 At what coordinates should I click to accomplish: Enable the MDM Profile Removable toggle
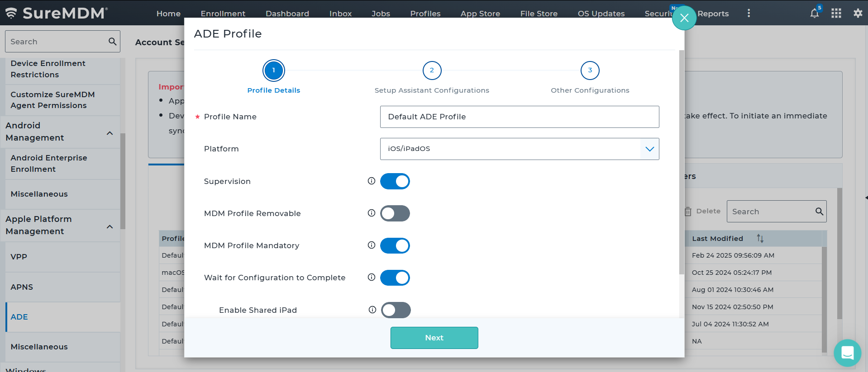(x=395, y=213)
